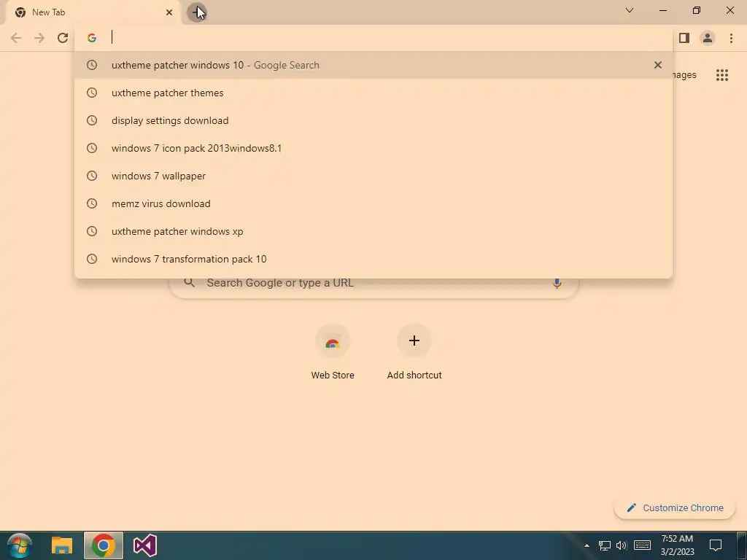Open the network tray icon
747x560 pixels.
click(x=605, y=545)
